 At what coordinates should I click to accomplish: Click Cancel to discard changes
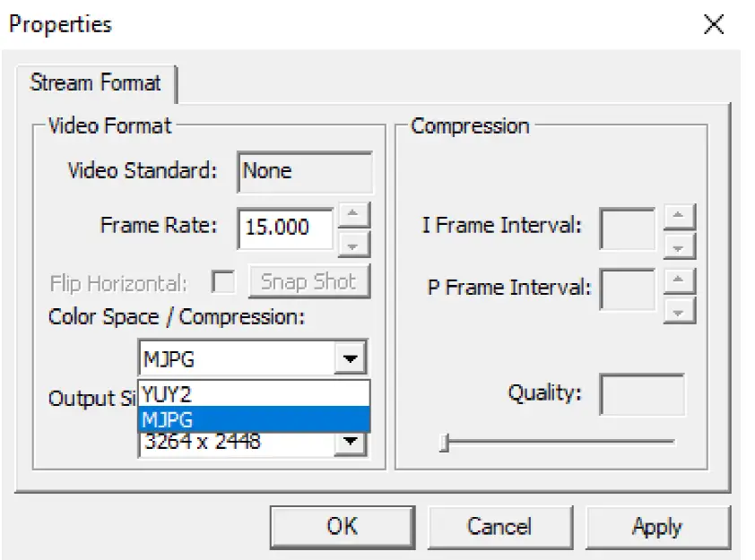500,527
